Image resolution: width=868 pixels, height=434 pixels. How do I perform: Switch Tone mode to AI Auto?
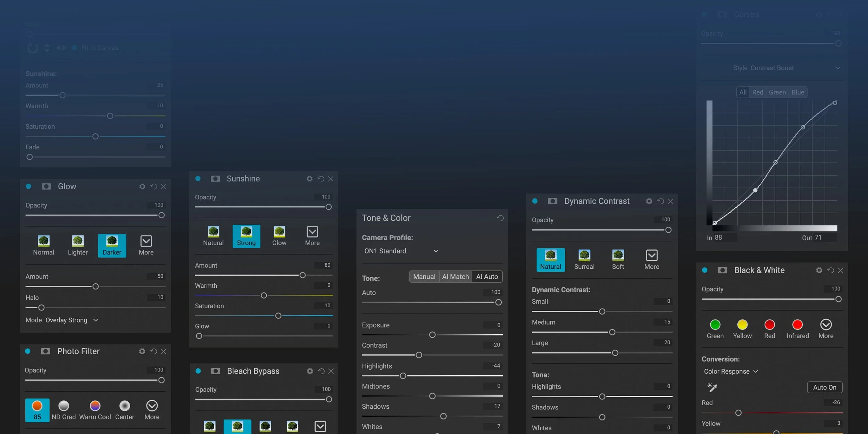click(487, 277)
